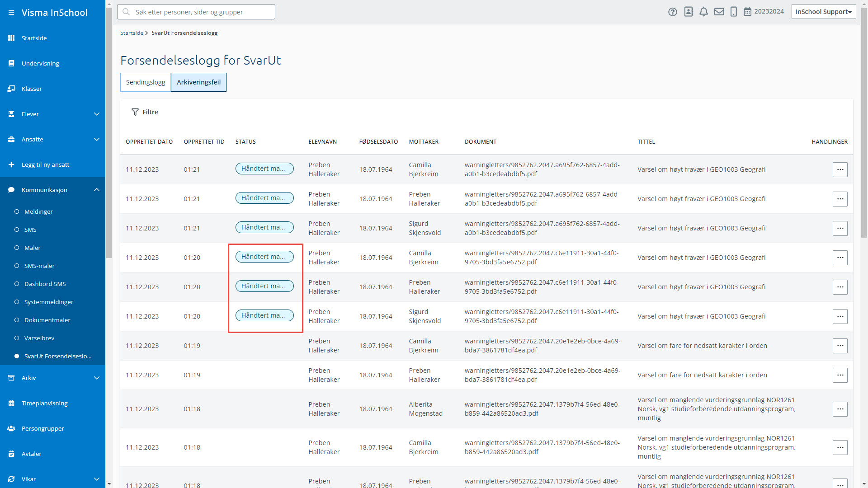This screenshot has height=488, width=868.
Task: Open actions menu for 01:19 Camilla Bjerkreim row
Action: click(840, 346)
